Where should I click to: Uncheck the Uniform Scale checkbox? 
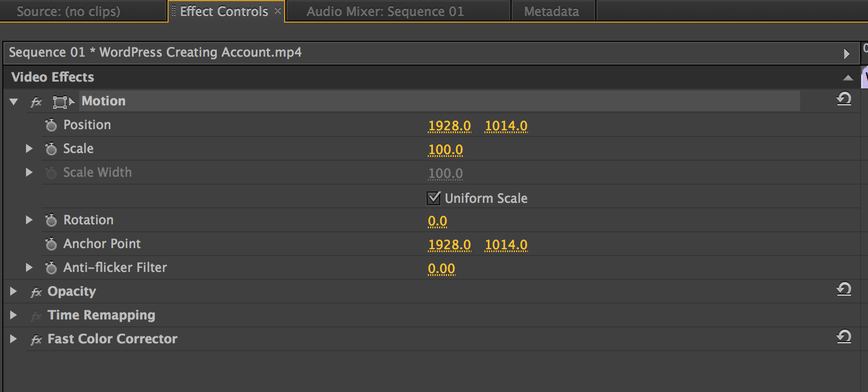tap(434, 198)
